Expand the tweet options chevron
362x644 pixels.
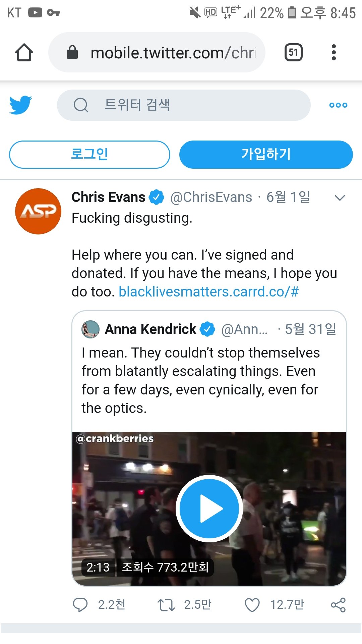[340, 198]
